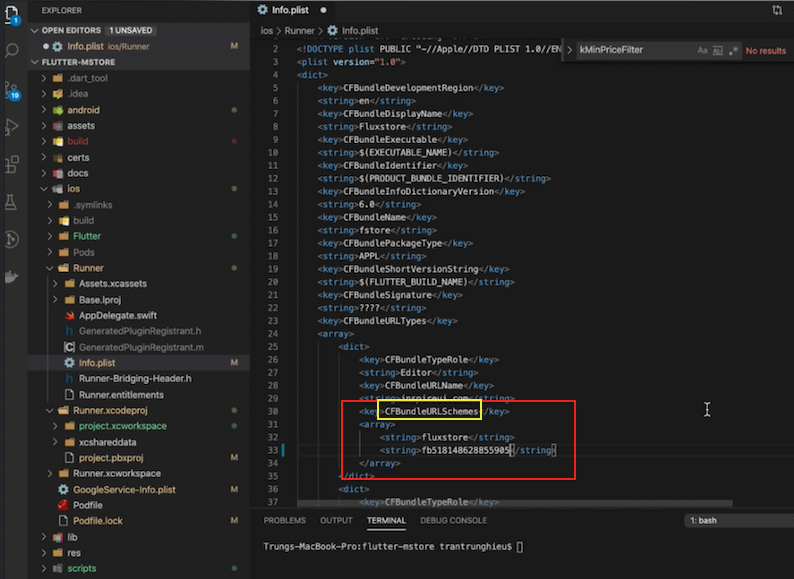Image resolution: width=794 pixels, height=579 pixels.
Task: Click the open changes icon at top right
Action: [x=777, y=10]
